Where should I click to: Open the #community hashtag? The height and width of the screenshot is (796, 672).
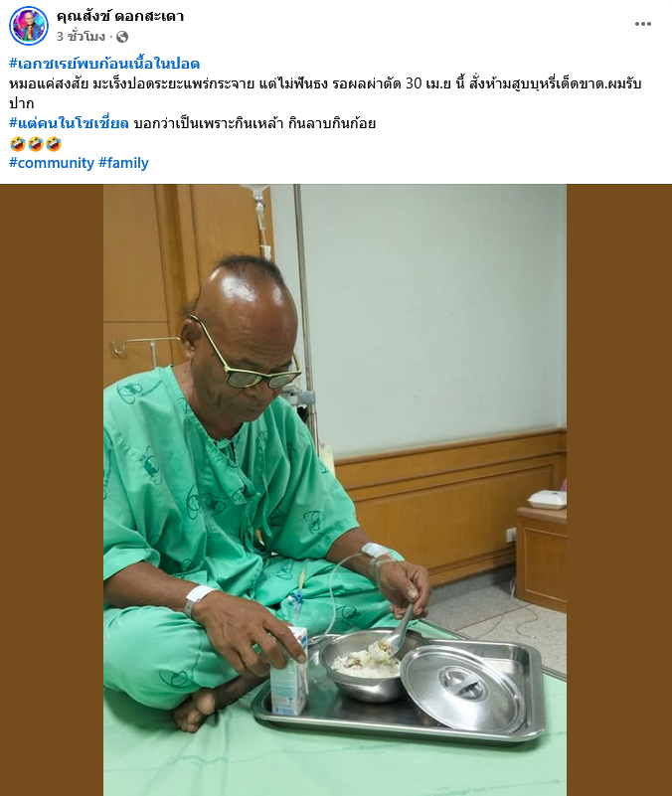click(x=52, y=163)
